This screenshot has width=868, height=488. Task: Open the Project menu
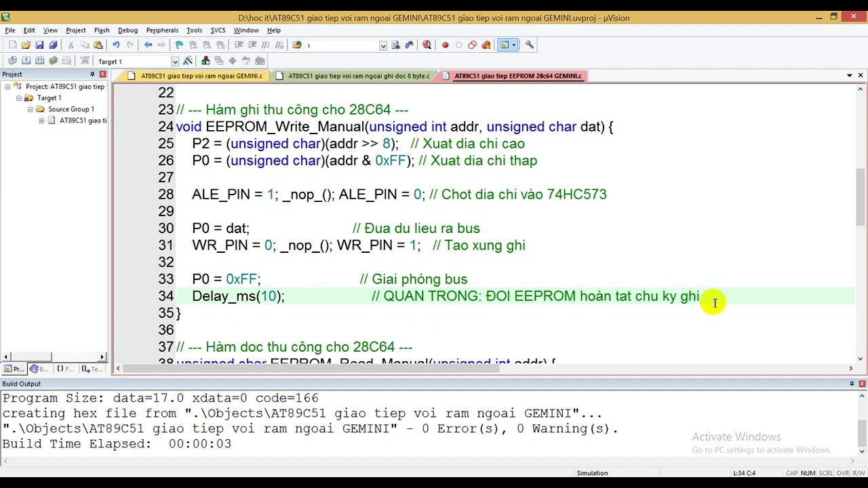click(75, 30)
